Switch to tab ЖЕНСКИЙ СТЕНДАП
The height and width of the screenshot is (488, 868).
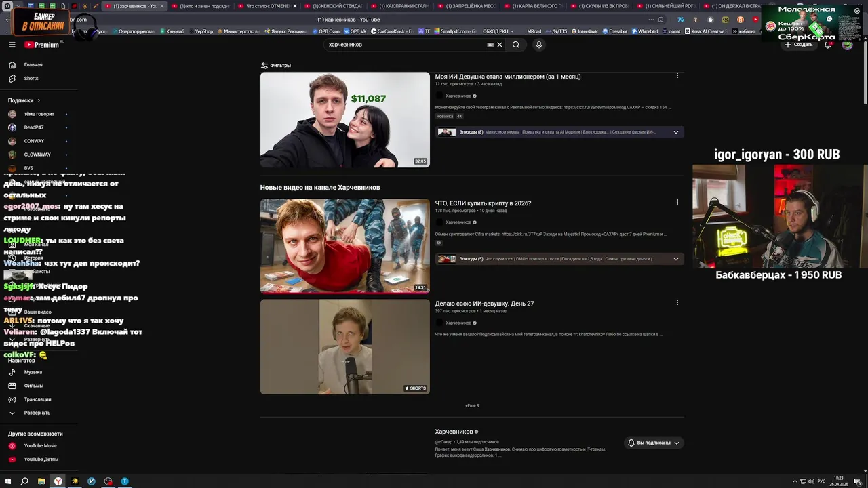[334, 6]
